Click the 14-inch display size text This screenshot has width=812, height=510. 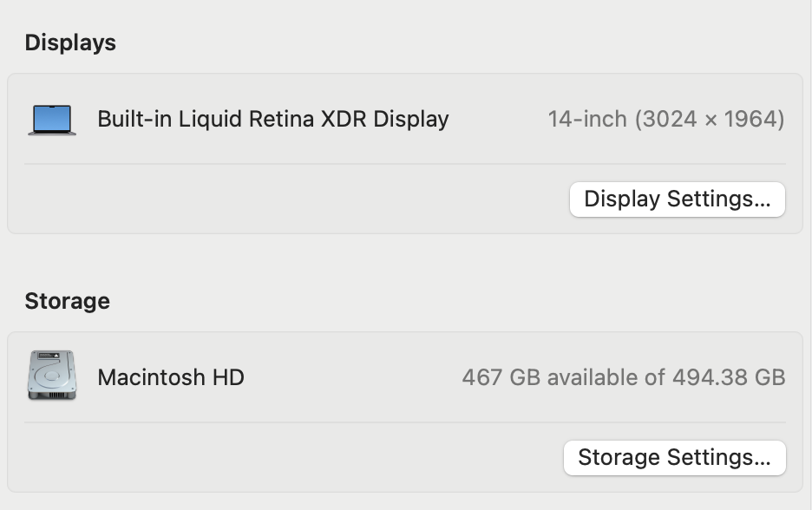coord(587,119)
